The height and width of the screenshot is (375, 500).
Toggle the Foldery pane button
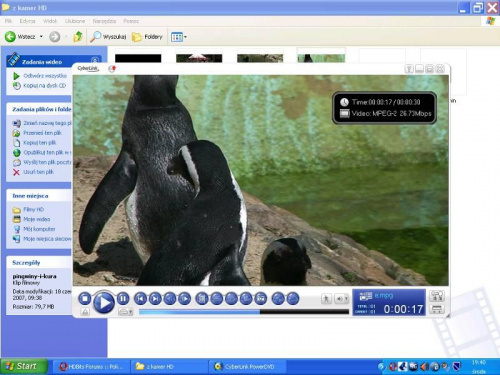(147, 37)
